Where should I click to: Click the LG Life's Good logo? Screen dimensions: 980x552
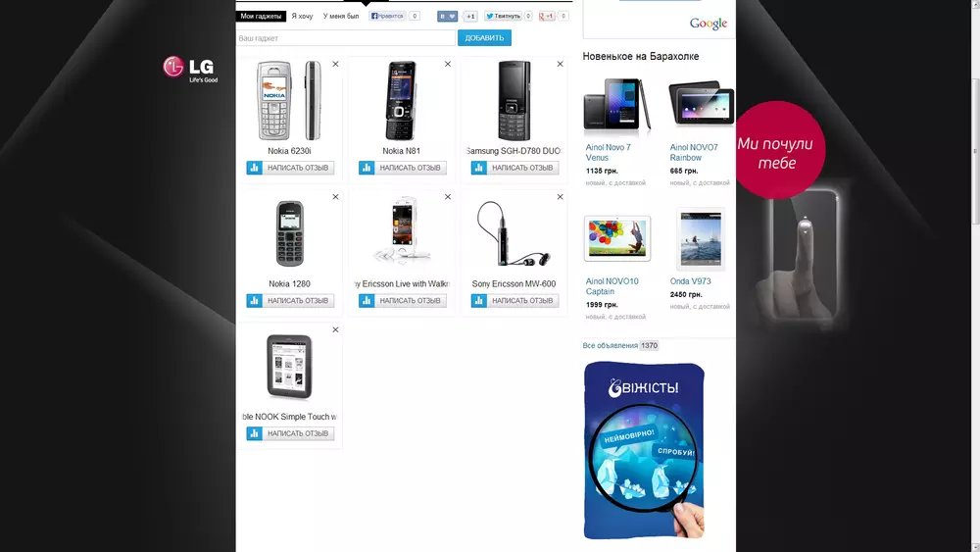[x=191, y=70]
